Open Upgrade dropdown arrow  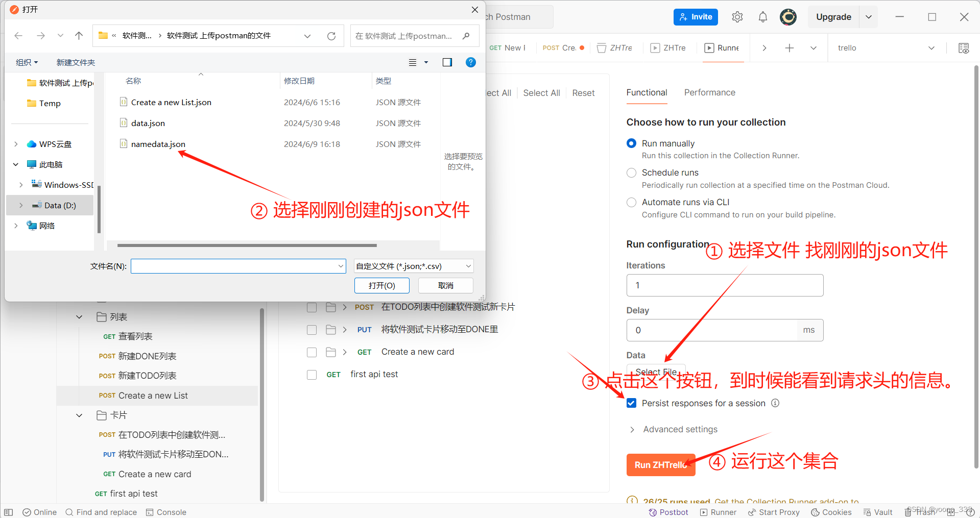(869, 17)
